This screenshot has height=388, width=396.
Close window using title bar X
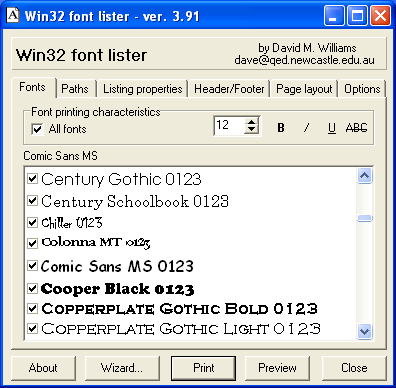(380, 16)
